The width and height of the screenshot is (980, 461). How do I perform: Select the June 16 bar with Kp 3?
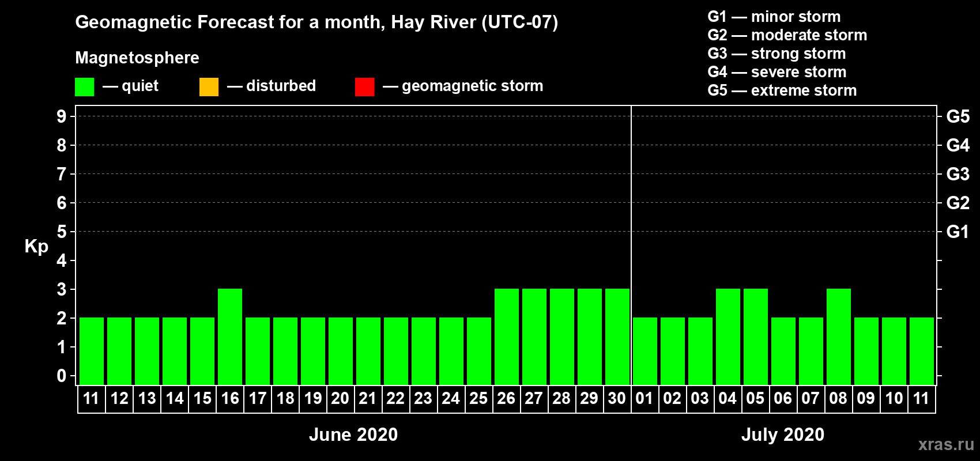point(230,337)
